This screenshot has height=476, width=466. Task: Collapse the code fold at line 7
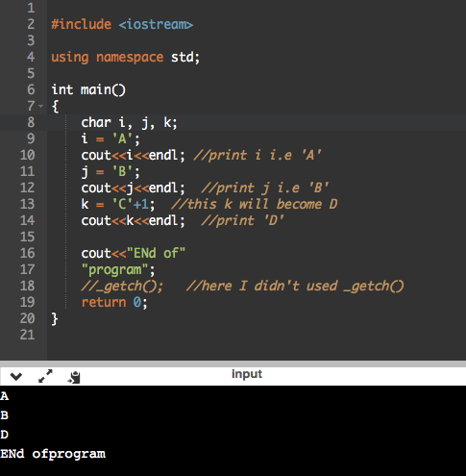pyautogui.click(x=40, y=106)
